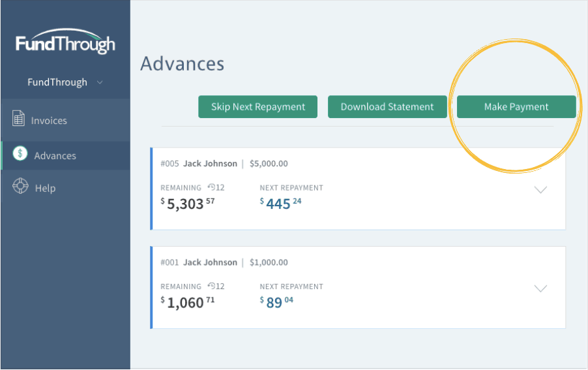Select the #001 Jack Johnson advance card
The image size is (588, 370).
pos(358,287)
